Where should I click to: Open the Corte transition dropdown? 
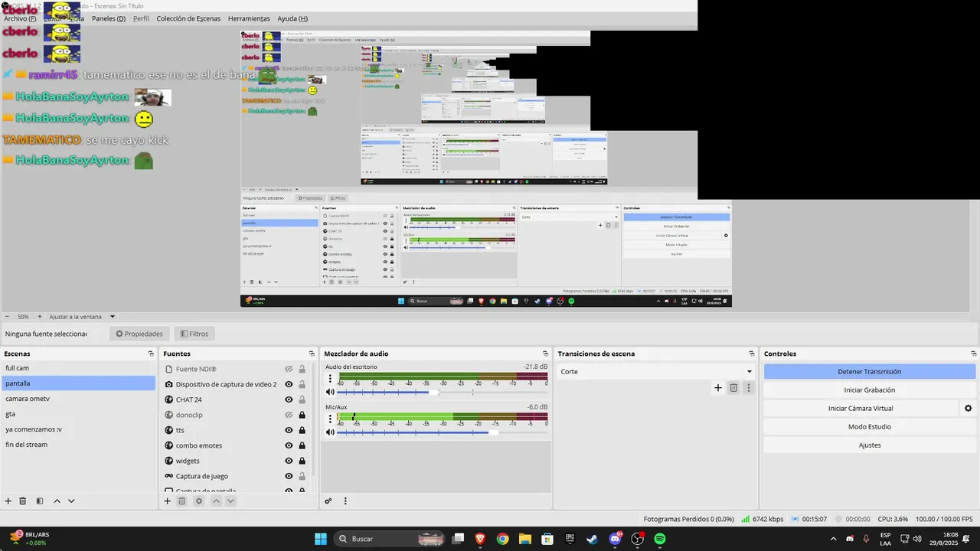click(656, 371)
